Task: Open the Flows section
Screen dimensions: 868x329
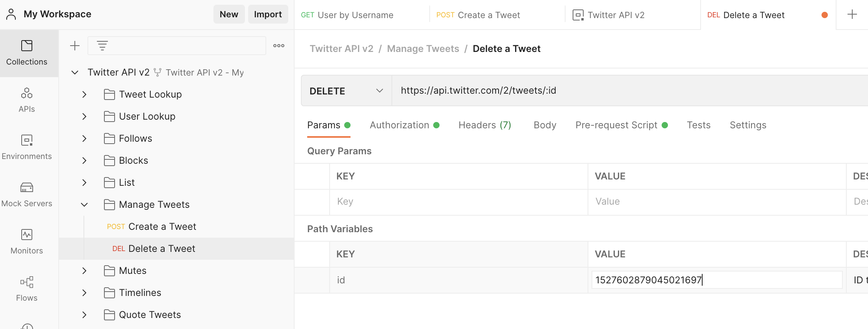Action: (x=27, y=289)
